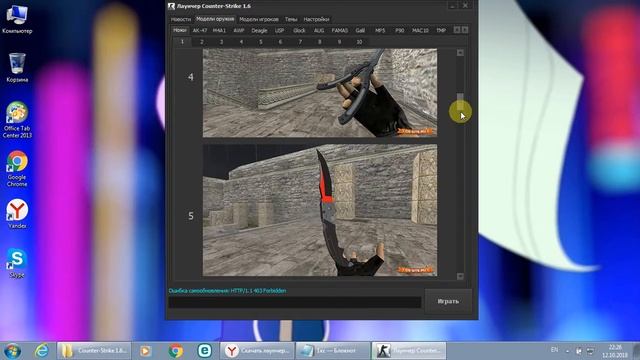Click the model list scrollbar thumb
This screenshot has height=360, width=640.
[x=460, y=101]
